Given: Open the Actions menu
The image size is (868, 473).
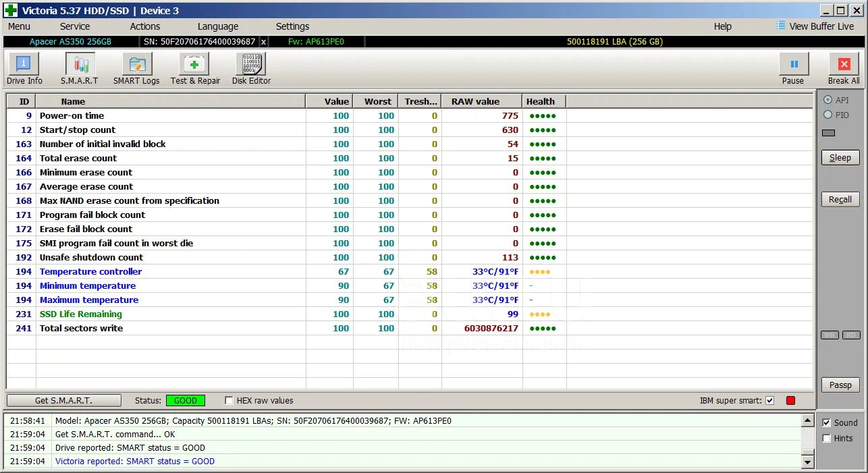Looking at the screenshot, I should coord(145,26).
